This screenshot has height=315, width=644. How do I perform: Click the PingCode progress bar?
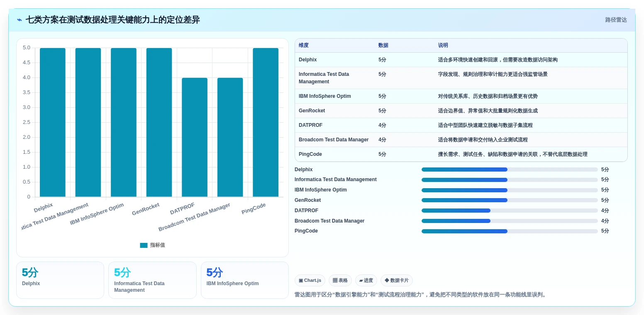pos(510,231)
